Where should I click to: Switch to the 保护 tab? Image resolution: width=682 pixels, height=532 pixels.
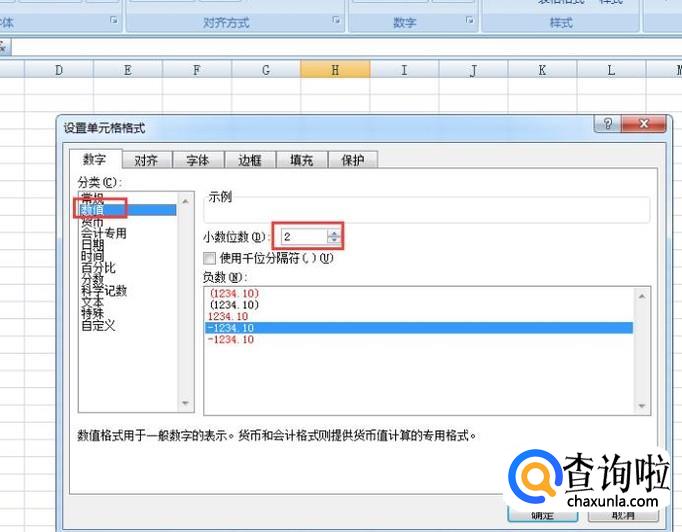[x=352, y=160]
